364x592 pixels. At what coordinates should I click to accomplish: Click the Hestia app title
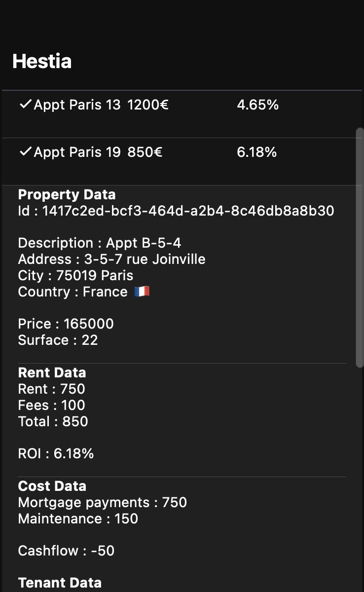click(x=42, y=61)
